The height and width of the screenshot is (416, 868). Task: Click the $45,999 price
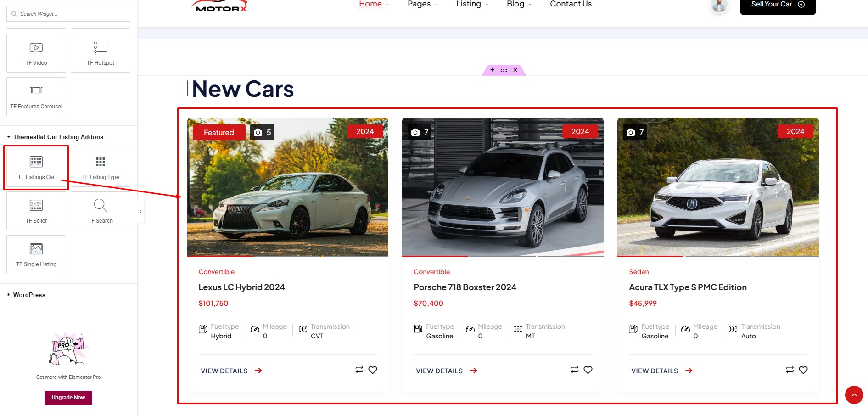643,303
